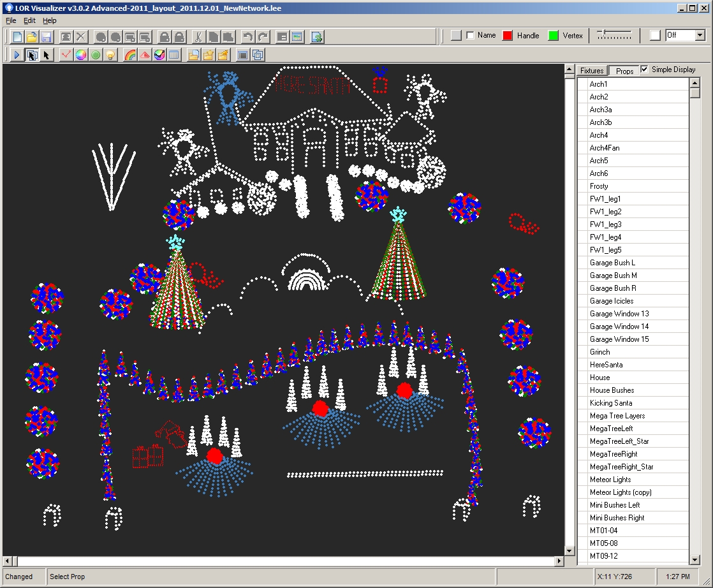
Task: Click the props list scroll down arrow
Action: pos(695,559)
